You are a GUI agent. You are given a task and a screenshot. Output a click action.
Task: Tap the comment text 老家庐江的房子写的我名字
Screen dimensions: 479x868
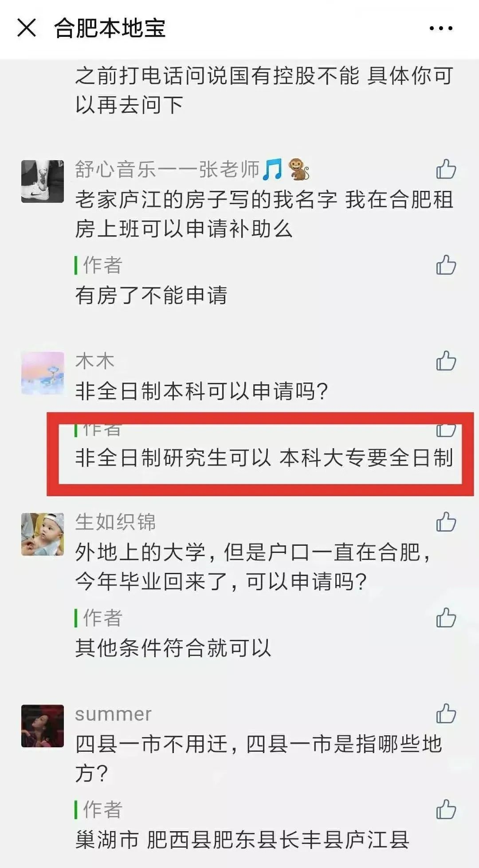click(x=264, y=214)
